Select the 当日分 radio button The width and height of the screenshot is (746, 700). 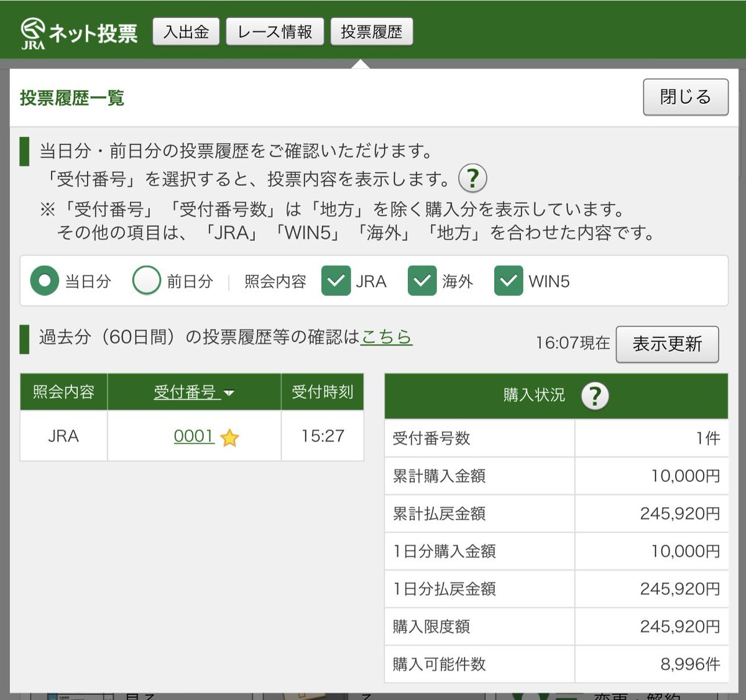pyautogui.click(x=45, y=281)
